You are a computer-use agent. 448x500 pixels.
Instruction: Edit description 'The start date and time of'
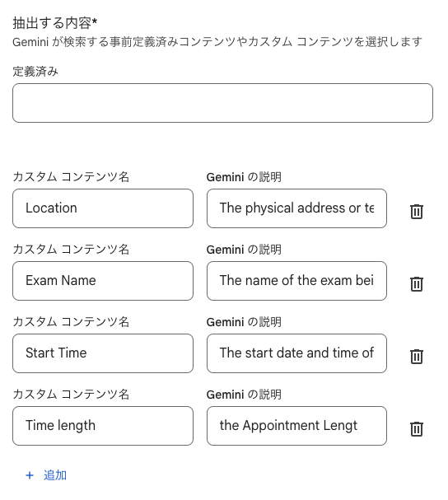[296, 353]
